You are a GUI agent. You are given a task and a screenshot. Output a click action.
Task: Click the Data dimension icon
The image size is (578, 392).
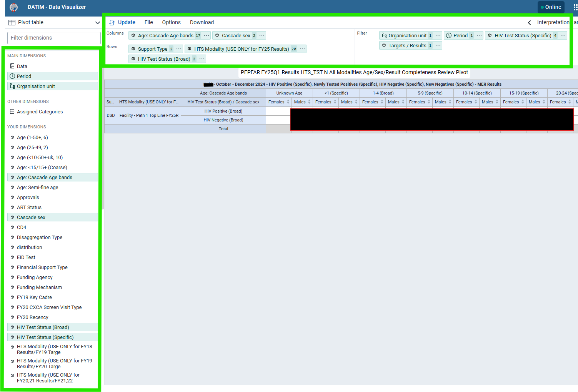(13, 66)
